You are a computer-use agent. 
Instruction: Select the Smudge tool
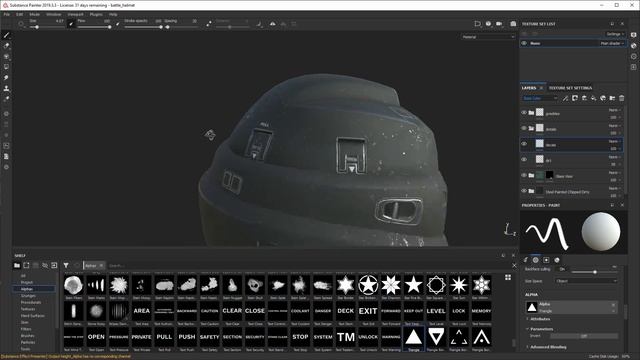click(x=6, y=78)
